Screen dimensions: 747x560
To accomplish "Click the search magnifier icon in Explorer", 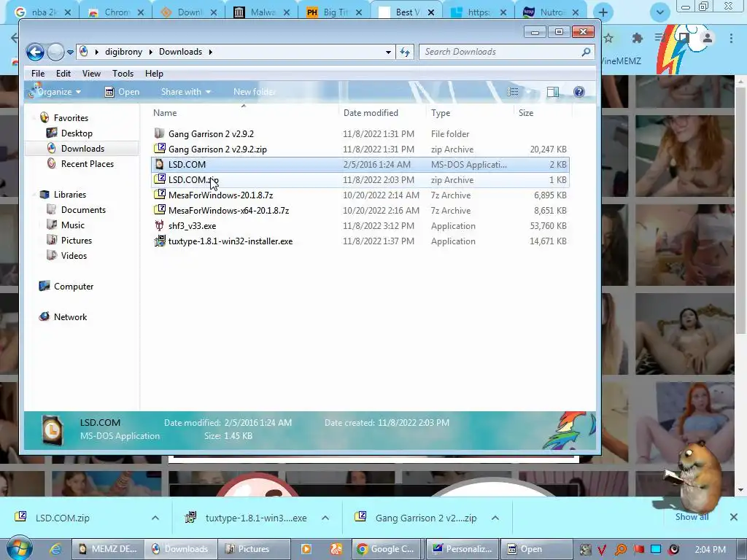I will click(x=586, y=52).
